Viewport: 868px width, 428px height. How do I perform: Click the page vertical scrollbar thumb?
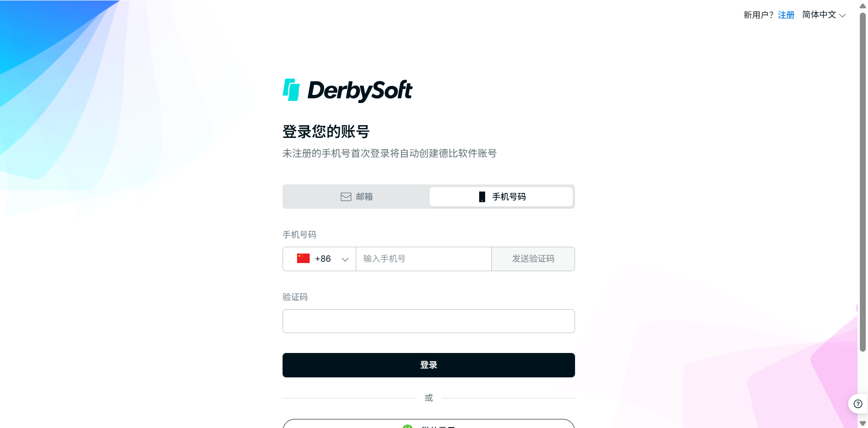point(863,182)
